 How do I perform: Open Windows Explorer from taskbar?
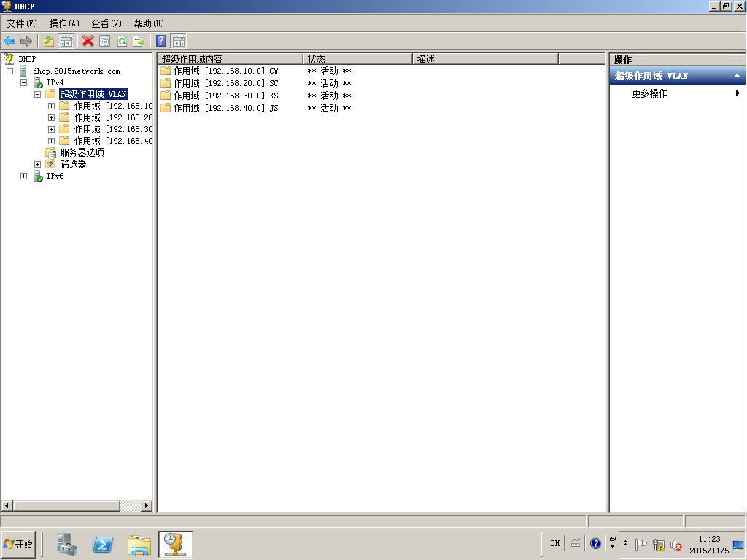[x=139, y=544]
